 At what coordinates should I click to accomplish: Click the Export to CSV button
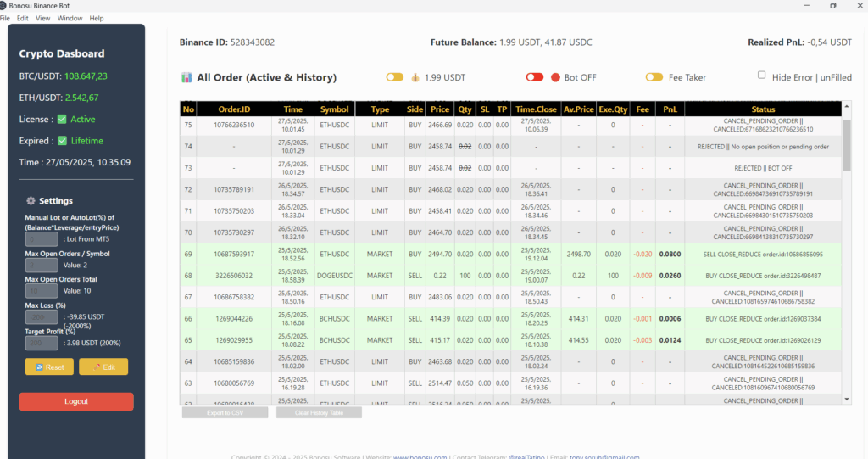pos(225,413)
